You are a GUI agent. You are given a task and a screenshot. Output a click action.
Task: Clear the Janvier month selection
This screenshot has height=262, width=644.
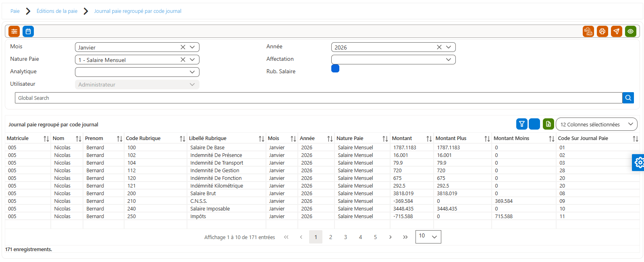point(183,47)
